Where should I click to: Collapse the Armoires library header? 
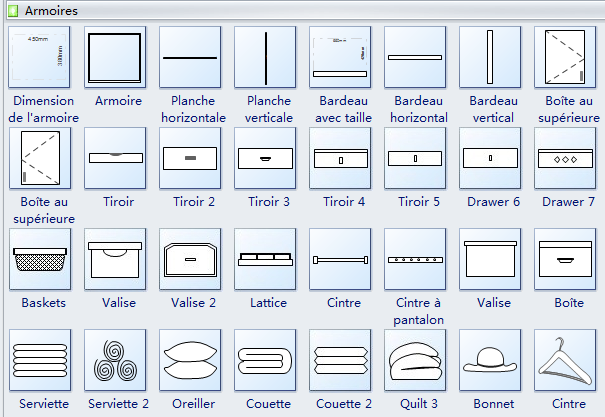[x=306, y=11]
